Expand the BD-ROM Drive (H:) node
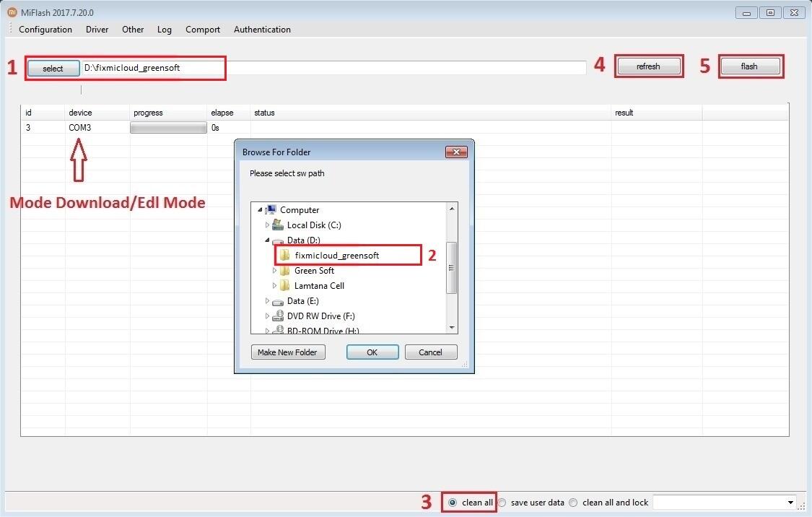 pos(267,330)
